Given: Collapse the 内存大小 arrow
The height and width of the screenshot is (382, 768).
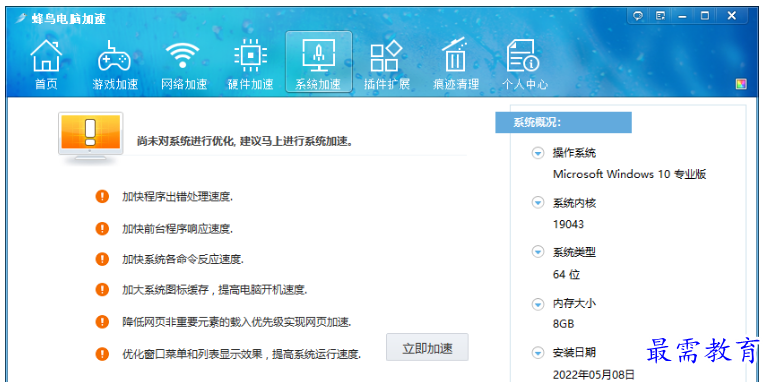Looking at the screenshot, I should pos(538,304).
